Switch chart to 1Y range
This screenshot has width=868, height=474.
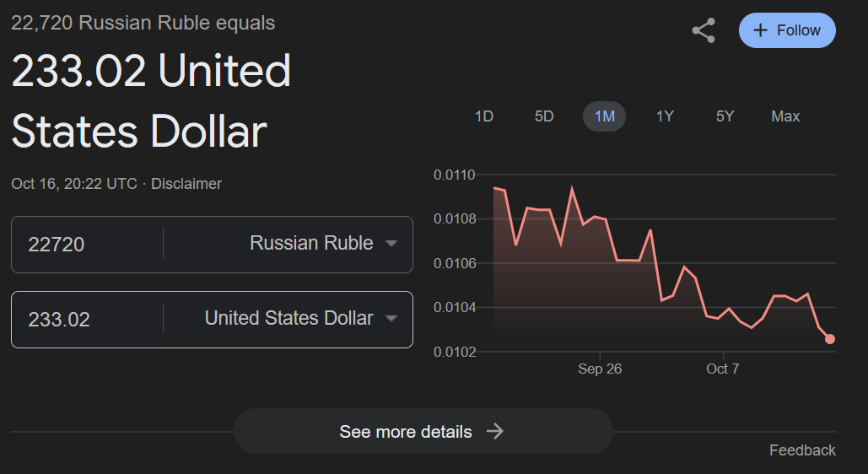click(665, 116)
